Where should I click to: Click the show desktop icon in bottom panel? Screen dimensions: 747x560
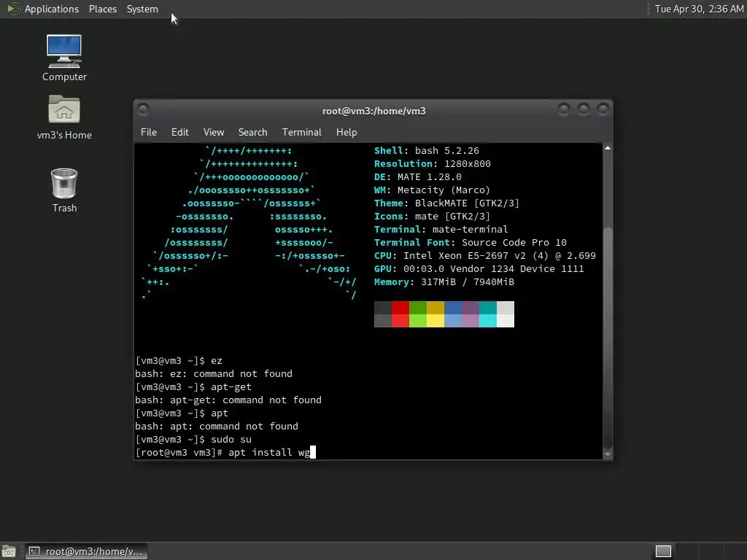[x=9, y=551]
